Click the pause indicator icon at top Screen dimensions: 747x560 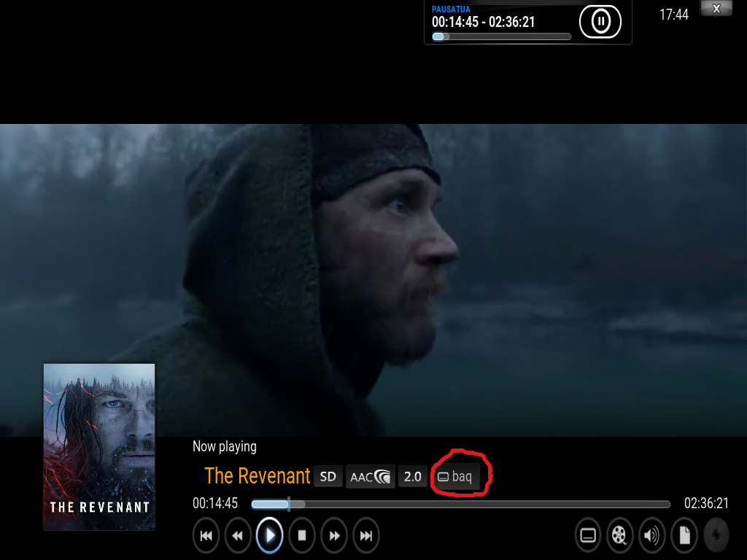click(x=600, y=22)
